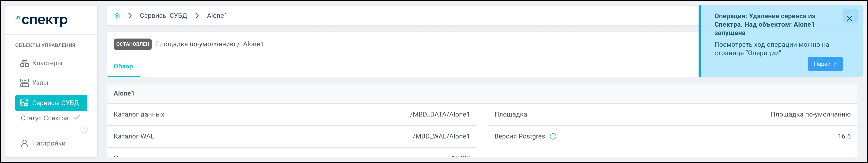Click green checkmark next to Статус Спектра
Viewport: 868px width, 163px height.
coord(77,117)
